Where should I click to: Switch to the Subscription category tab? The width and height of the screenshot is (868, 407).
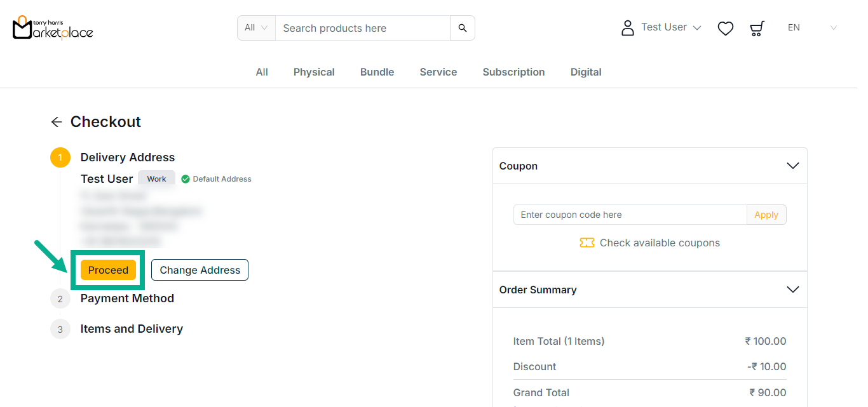(513, 72)
